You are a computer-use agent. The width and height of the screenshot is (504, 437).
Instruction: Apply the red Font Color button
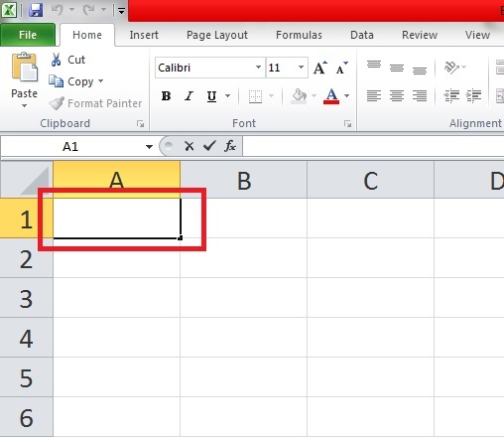coord(331,96)
